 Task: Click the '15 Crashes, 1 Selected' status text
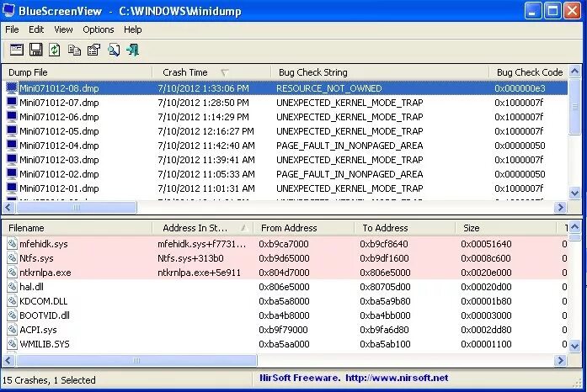(49, 380)
